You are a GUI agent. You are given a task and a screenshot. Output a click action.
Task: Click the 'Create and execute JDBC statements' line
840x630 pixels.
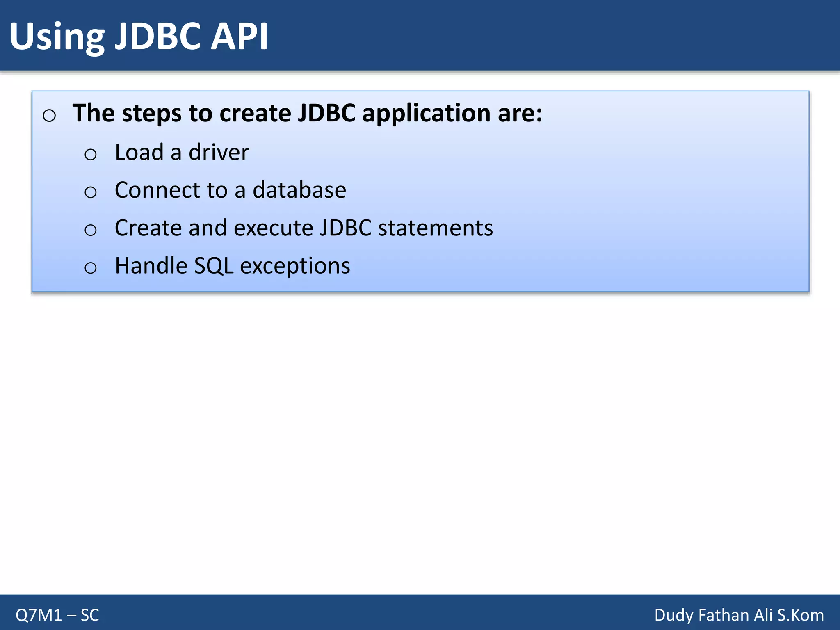coord(304,228)
